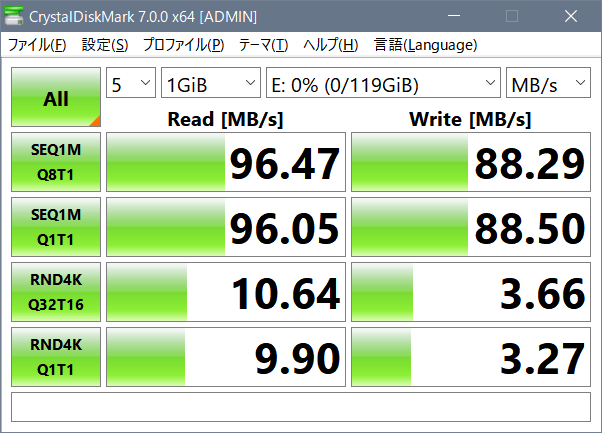Screen dimensions: 602x433
Task: Click the 10.64 RND4K Q32T16 read result
Action: pos(226,292)
